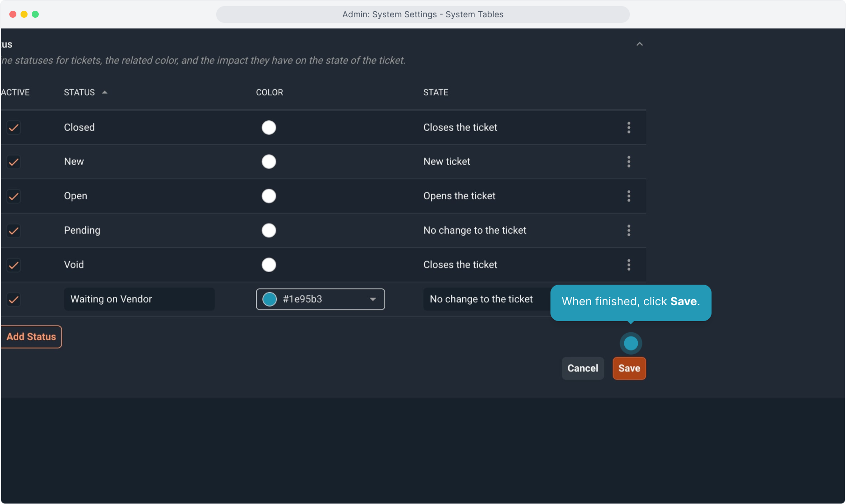Click the COLOR column header
The image size is (846, 504).
(269, 92)
